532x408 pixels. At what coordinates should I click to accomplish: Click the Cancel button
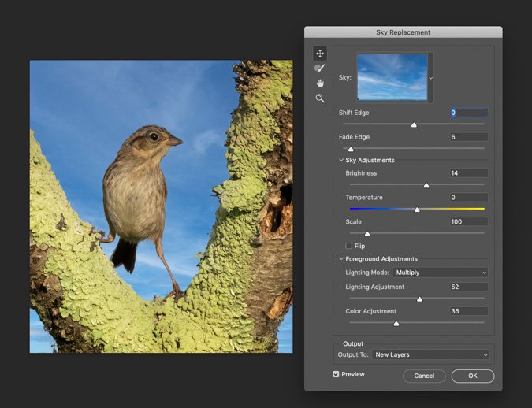point(424,376)
